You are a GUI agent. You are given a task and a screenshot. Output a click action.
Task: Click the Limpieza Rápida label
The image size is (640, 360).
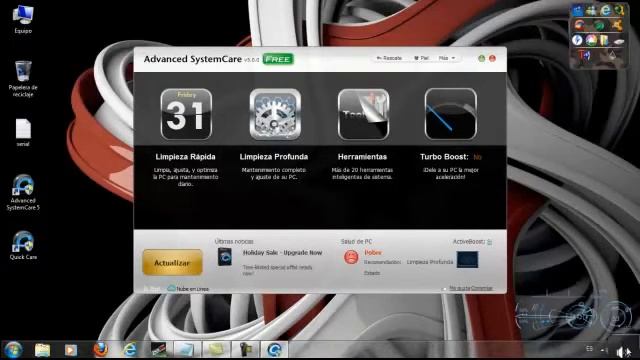click(185, 157)
